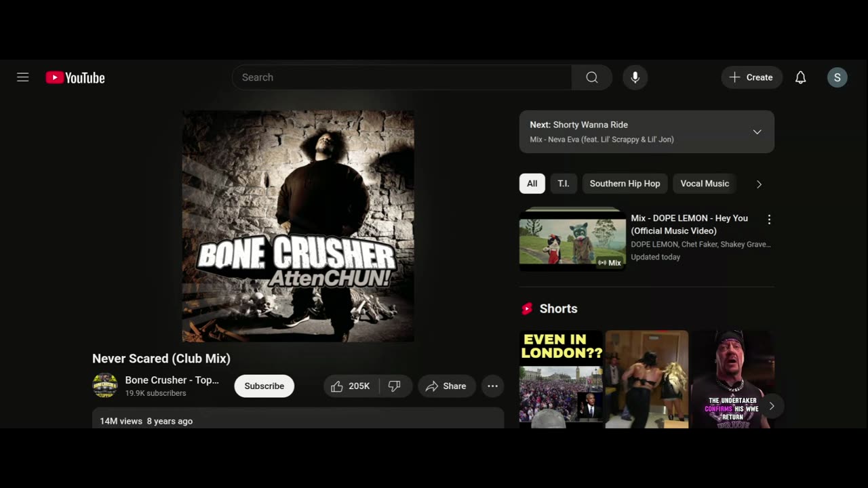The height and width of the screenshot is (488, 868).
Task: Click the magnifier search button
Action: [x=592, y=77]
